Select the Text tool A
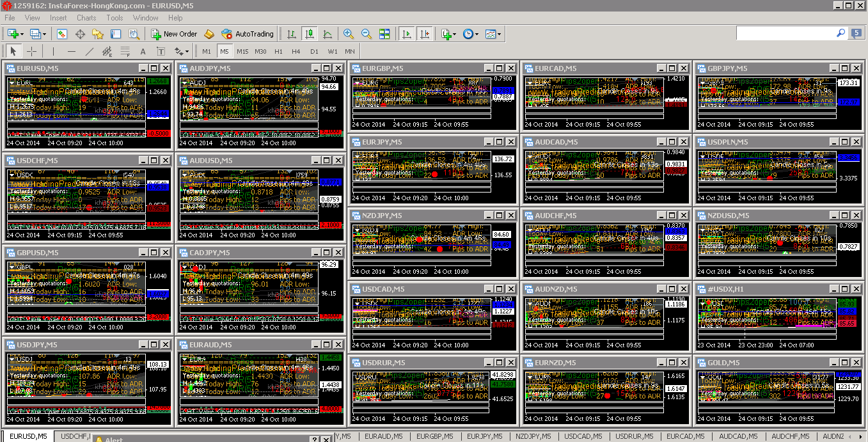 [143, 51]
